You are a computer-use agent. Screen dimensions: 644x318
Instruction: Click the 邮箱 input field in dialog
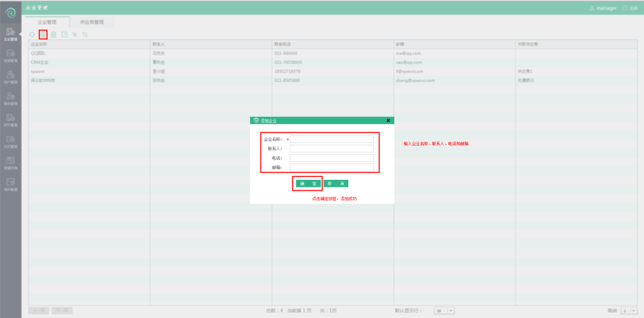tap(331, 167)
